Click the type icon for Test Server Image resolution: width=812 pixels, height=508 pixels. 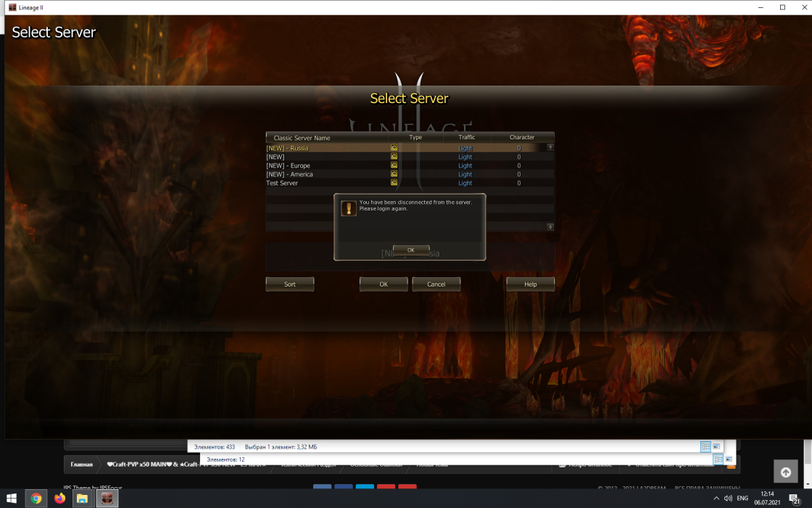point(394,183)
